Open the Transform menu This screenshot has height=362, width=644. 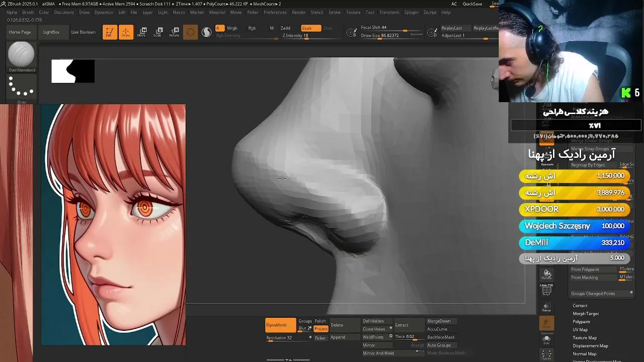[x=389, y=12]
